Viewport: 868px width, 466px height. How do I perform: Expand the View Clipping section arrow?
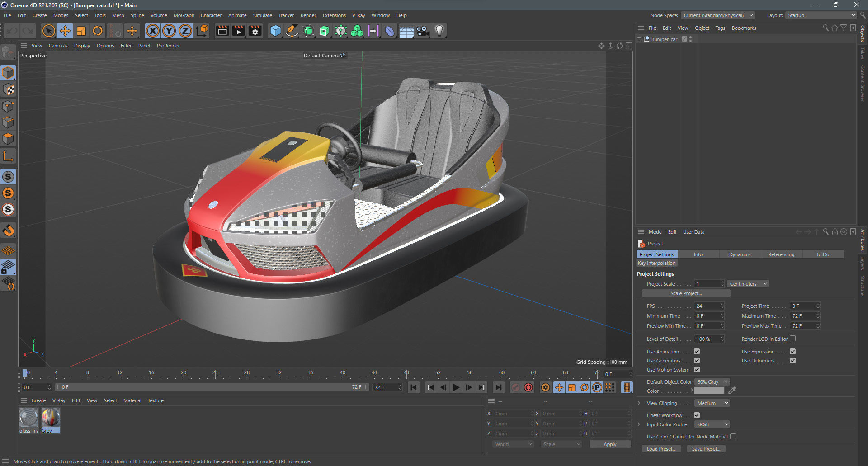coord(639,403)
